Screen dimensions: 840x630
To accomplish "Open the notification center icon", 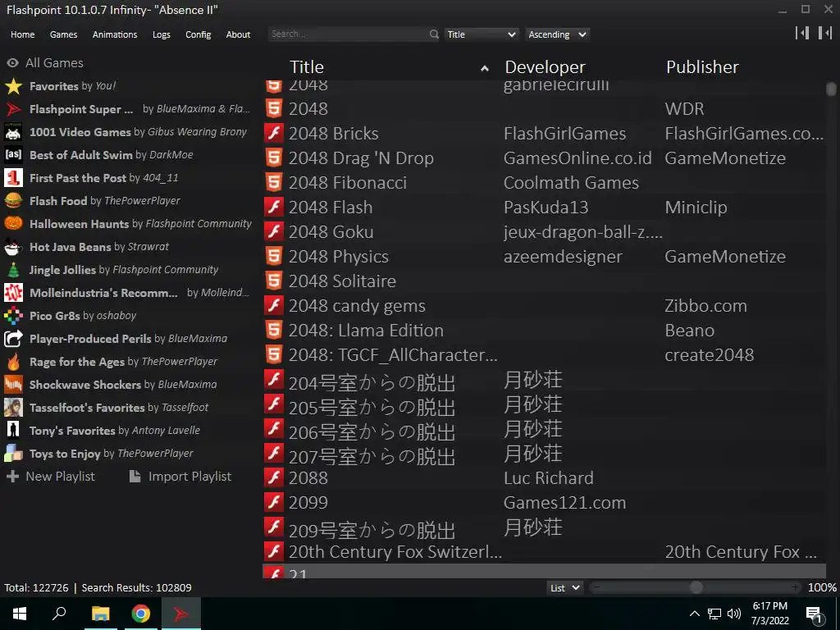I will tap(814, 614).
